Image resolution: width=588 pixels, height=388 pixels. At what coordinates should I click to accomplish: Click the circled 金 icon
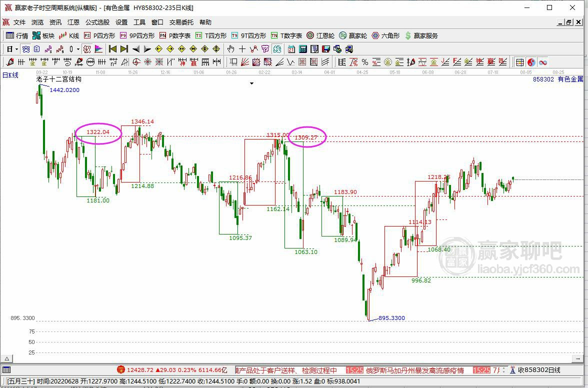click(388, 62)
